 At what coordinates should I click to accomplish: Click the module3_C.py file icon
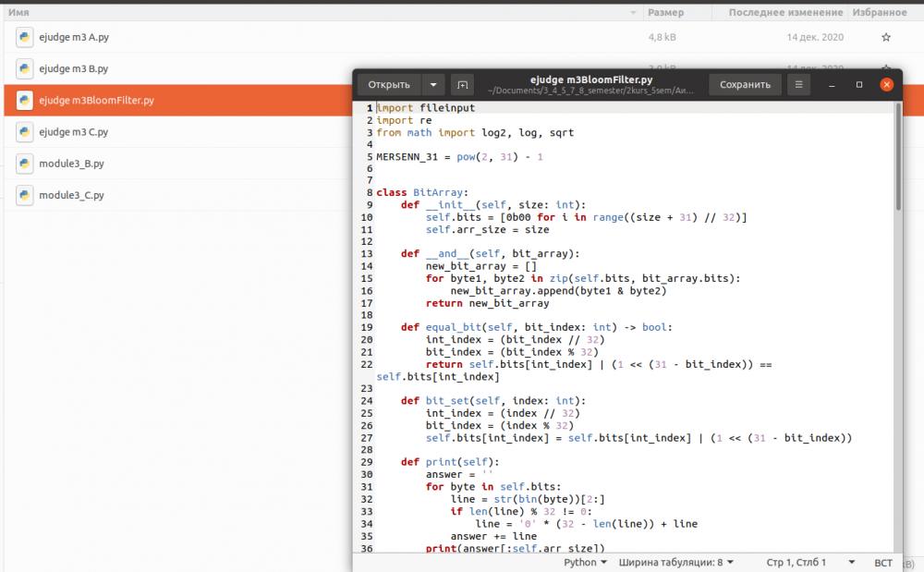[x=24, y=195]
